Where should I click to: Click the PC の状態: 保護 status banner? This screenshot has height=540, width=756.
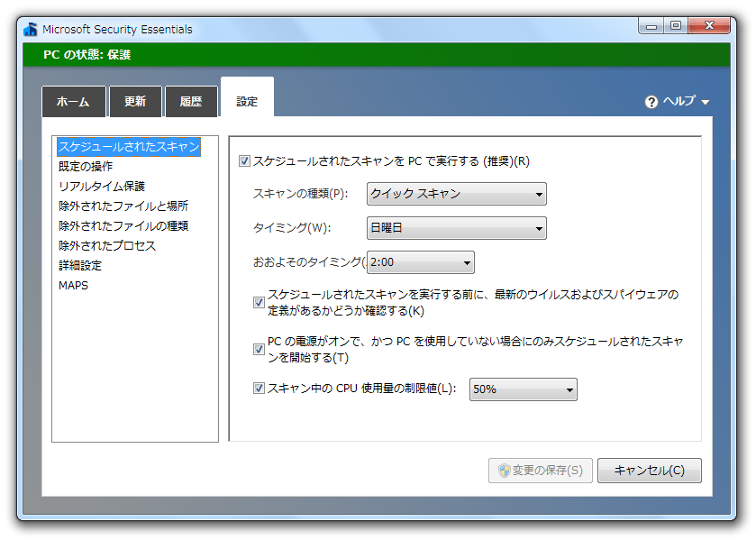[377, 54]
